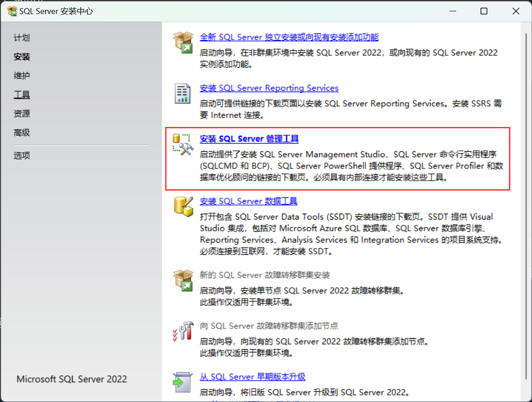Screen dimensions: 532x402
Task: Click 安装 SQL Server 管理工具 link
Action: coord(249,139)
